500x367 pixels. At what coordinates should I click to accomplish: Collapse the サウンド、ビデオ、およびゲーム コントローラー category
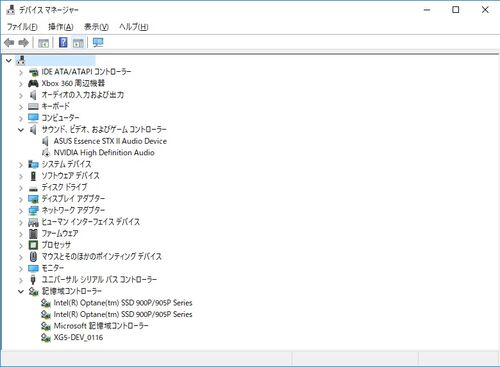pyautogui.click(x=21, y=130)
